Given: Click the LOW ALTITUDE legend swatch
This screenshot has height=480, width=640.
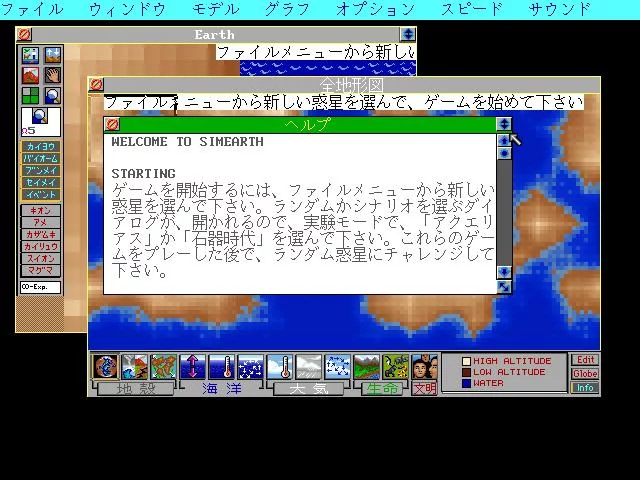Looking at the screenshot, I should tap(467, 372).
